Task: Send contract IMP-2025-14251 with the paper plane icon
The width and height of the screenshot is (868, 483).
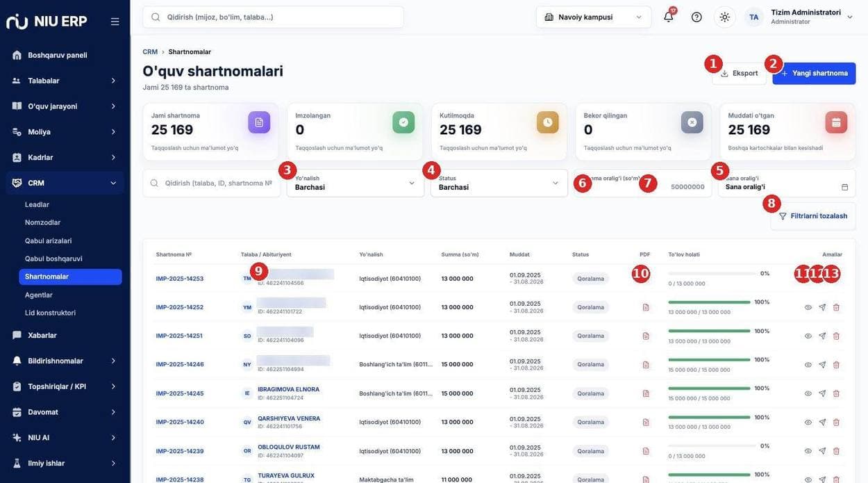Action: click(822, 336)
